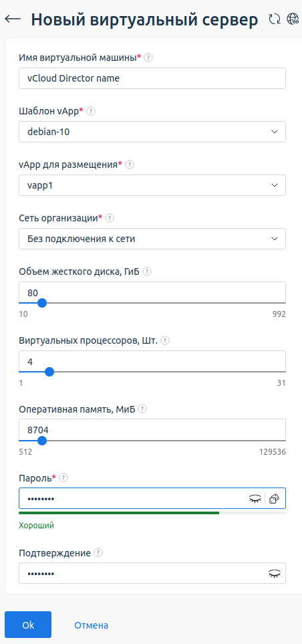
Task: Go back using the left arrow icon
Action: tap(13, 19)
